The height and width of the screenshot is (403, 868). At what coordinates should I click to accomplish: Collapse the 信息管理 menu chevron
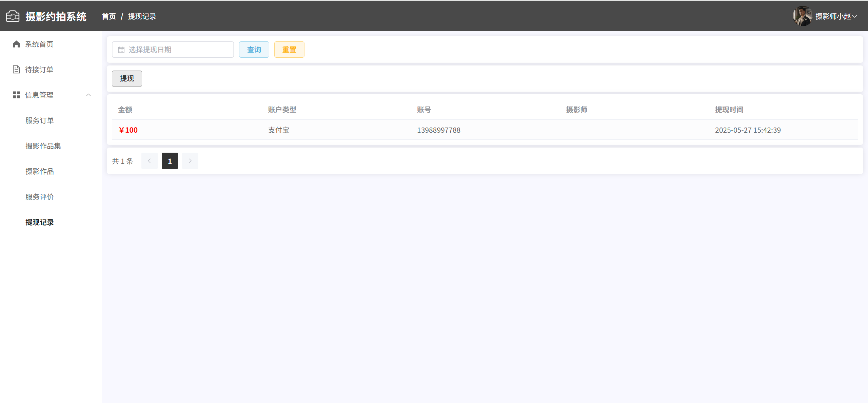(x=88, y=95)
